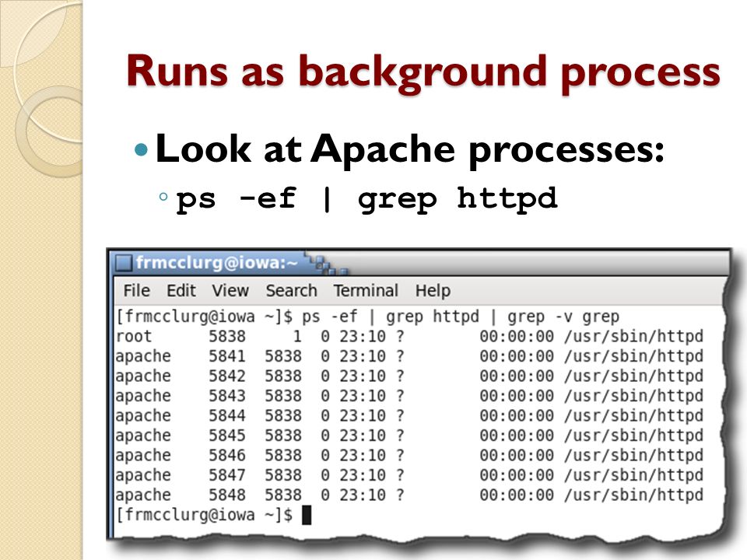
Task: Click the terminal prompt cursor at bottom
Action: pyautogui.click(x=307, y=515)
